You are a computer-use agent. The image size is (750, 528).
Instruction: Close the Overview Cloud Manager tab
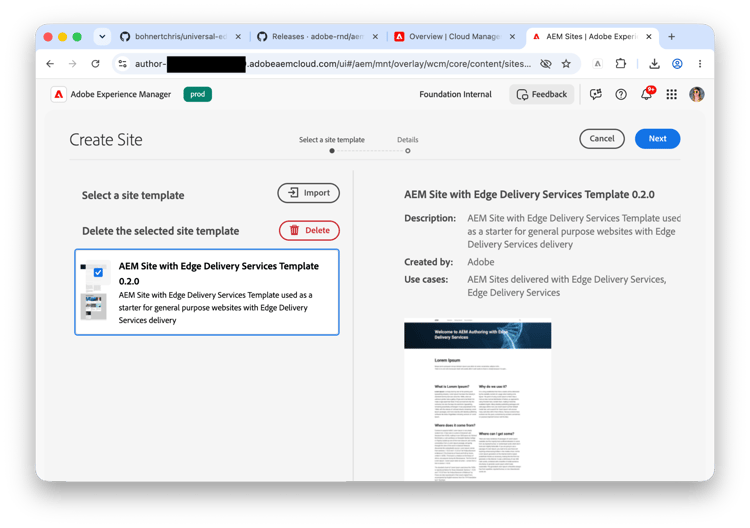tap(512, 36)
